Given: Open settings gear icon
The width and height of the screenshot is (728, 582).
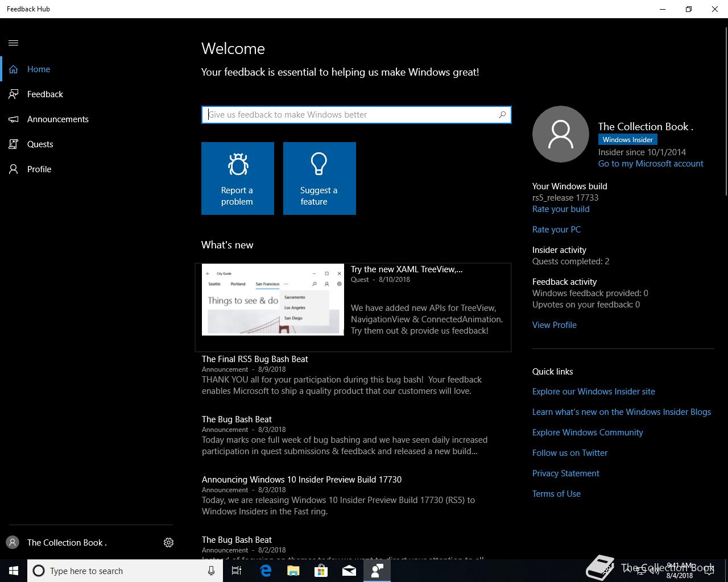Looking at the screenshot, I should 168,543.
